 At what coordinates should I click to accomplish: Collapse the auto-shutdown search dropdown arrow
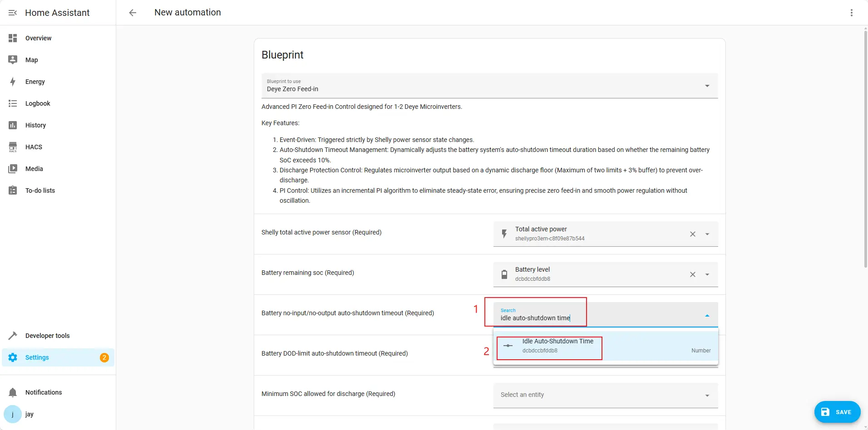[x=707, y=315]
